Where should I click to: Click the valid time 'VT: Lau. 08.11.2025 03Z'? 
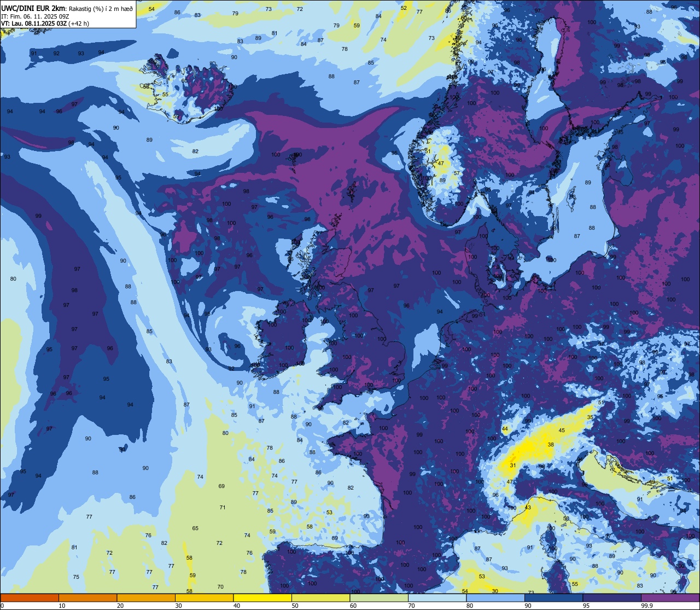[x=34, y=24]
